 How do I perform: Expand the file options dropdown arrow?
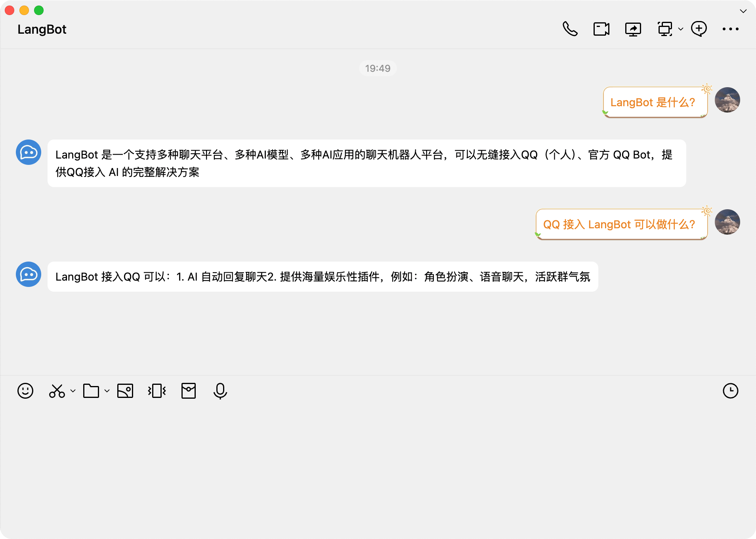107,391
